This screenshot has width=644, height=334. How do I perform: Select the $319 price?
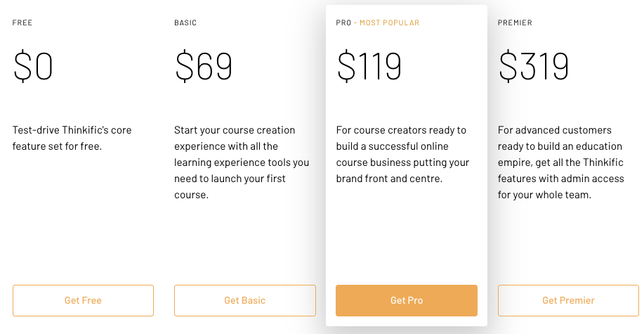tap(534, 67)
